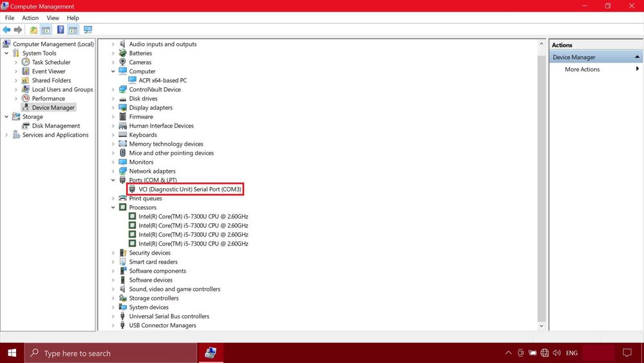Select Memory technology devices category
The image size is (644, 363).
tap(166, 144)
